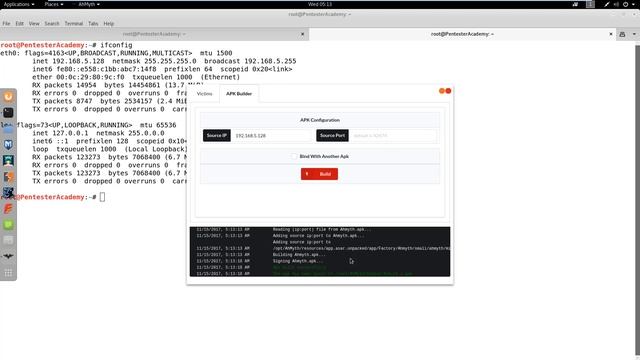Open the terminal Tabs menu
The width and height of the screenshot is (640, 360).
point(93,24)
